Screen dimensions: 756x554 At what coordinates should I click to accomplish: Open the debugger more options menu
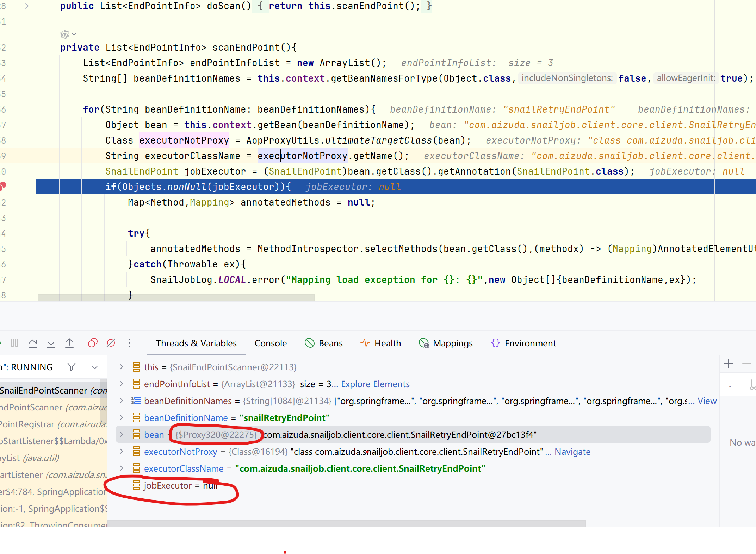129,343
